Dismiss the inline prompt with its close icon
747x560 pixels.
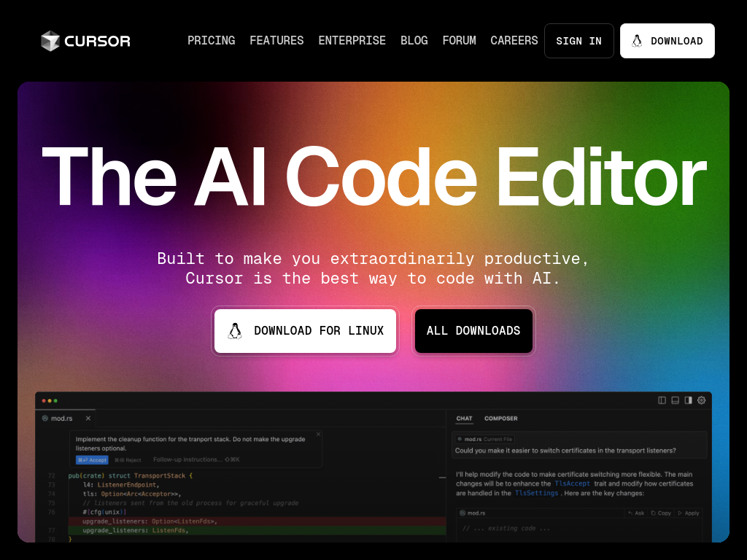318,434
